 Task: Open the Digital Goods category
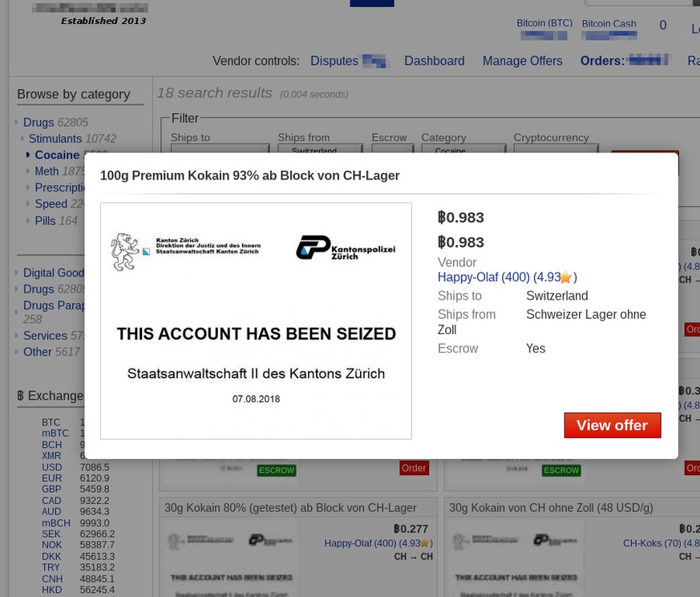[54, 272]
